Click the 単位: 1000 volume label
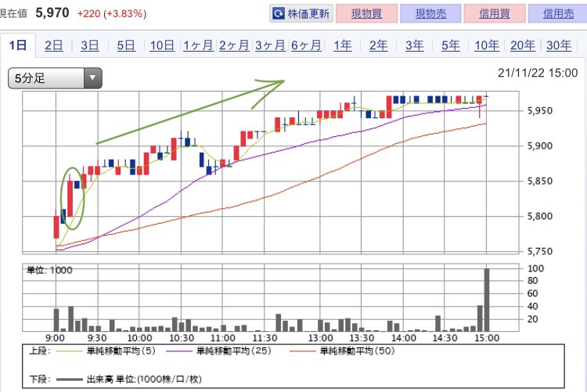Viewport: 587px width, 392px height. tap(49, 270)
